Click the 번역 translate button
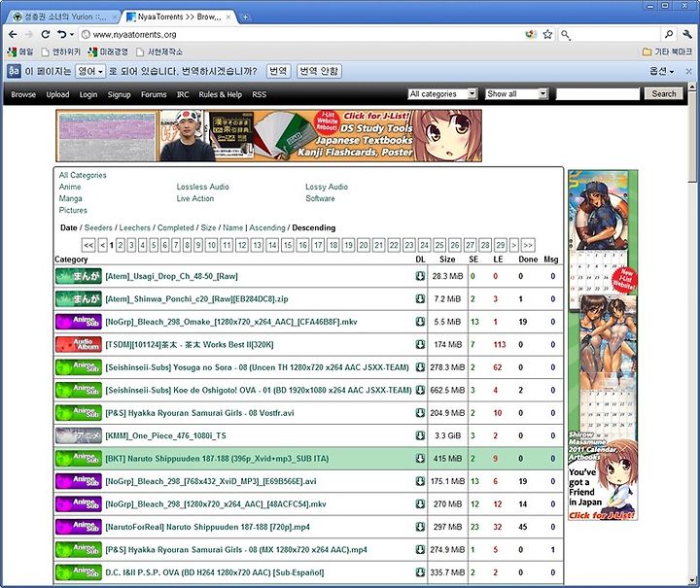Viewport: 700px width, 588px height. [x=279, y=71]
